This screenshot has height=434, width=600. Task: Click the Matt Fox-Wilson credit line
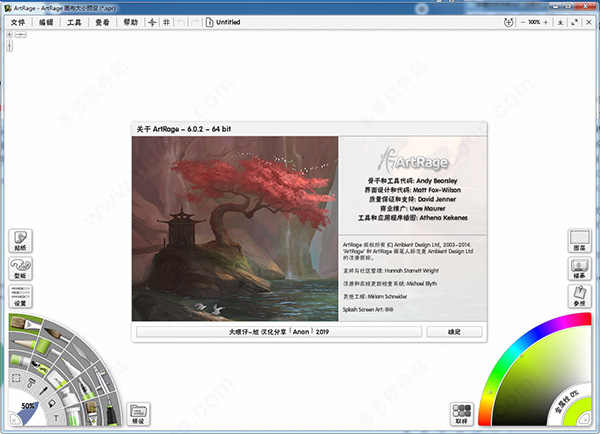tap(412, 190)
